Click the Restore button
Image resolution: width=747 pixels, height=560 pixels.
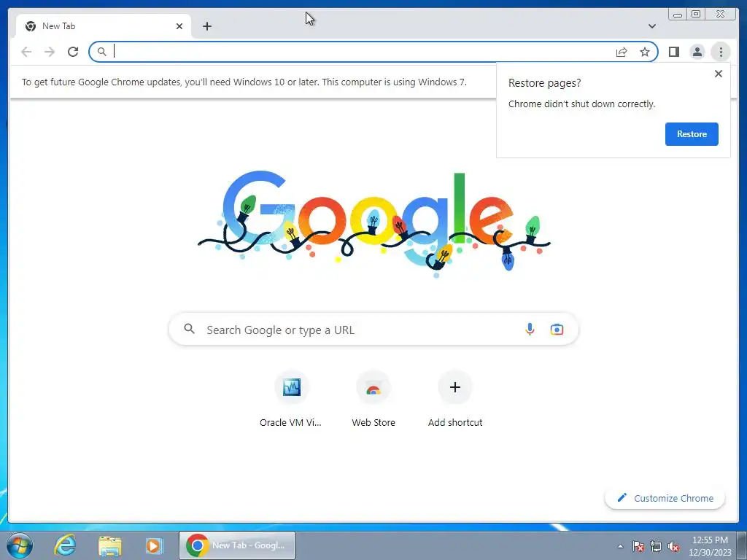pos(692,134)
